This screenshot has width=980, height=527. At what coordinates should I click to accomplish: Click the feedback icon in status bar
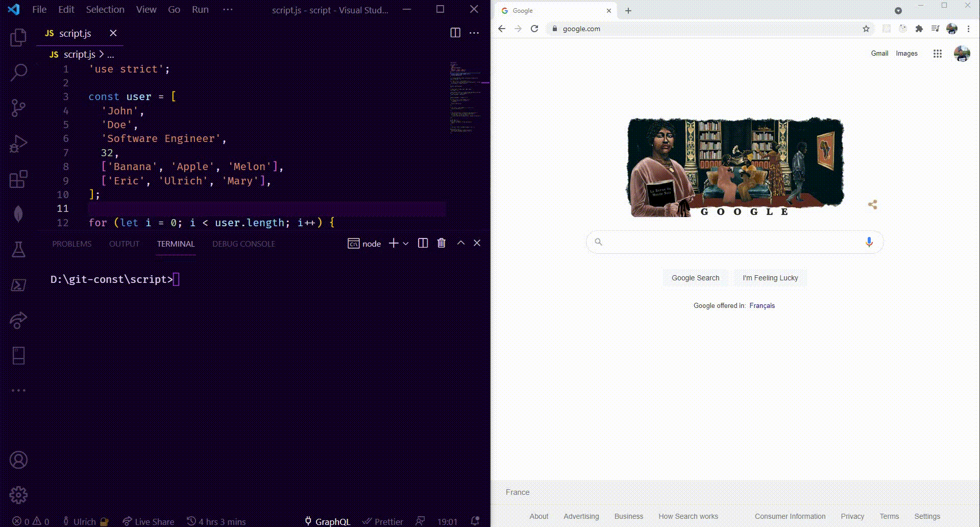(x=420, y=521)
